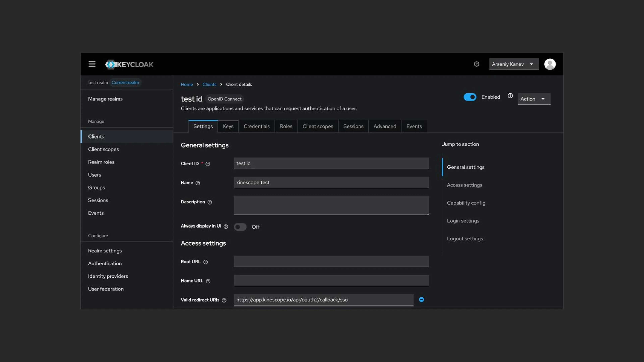Open the help icon in header

[x=476, y=64]
